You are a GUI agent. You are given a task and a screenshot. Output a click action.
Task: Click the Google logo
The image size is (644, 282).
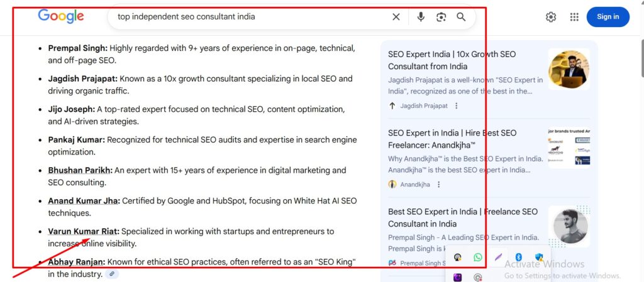pyautogui.click(x=61, y=17)
